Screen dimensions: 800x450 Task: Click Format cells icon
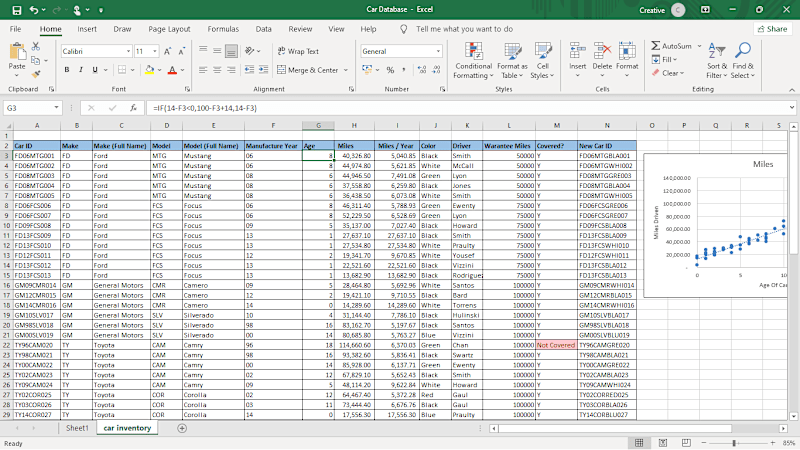(x=627, y=51)
